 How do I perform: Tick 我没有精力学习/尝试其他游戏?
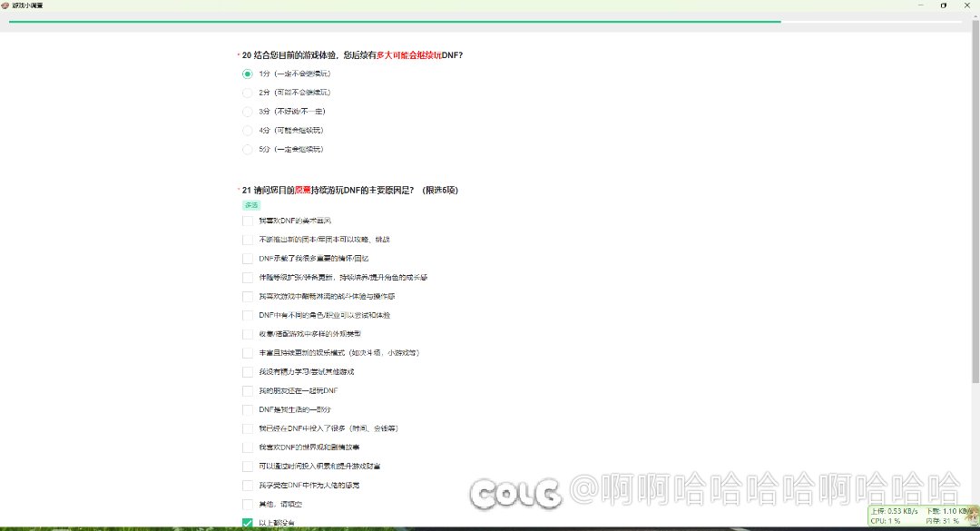[248, 372]
